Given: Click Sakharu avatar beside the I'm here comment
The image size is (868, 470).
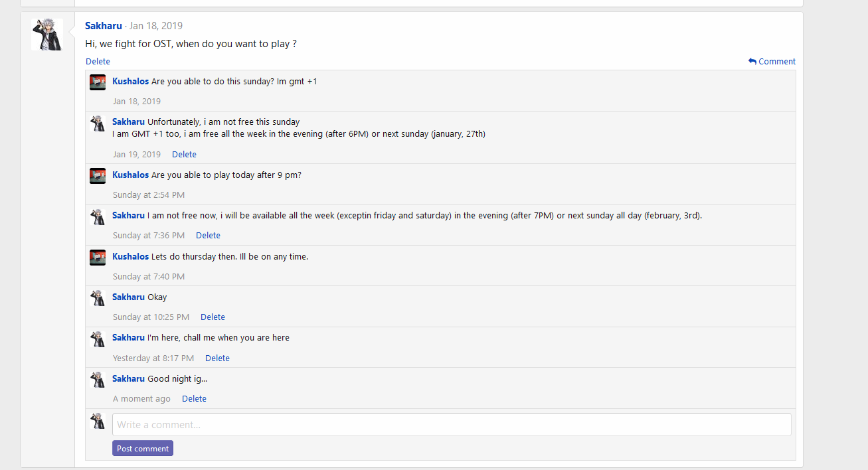Looking at the screenshot, I should point(98,339).
